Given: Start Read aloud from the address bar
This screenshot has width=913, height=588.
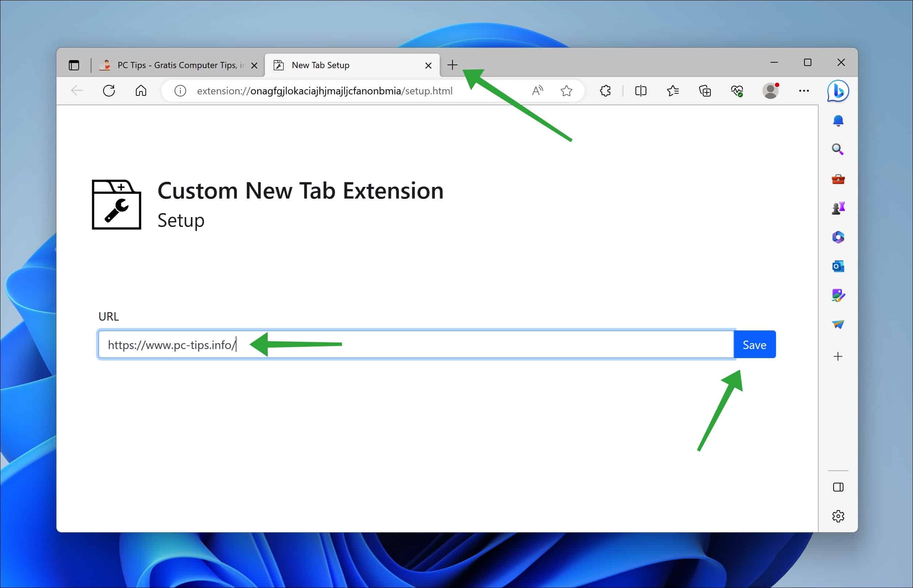Looking at the screenshot, I should pyautogui.click(x=537, y=90).
